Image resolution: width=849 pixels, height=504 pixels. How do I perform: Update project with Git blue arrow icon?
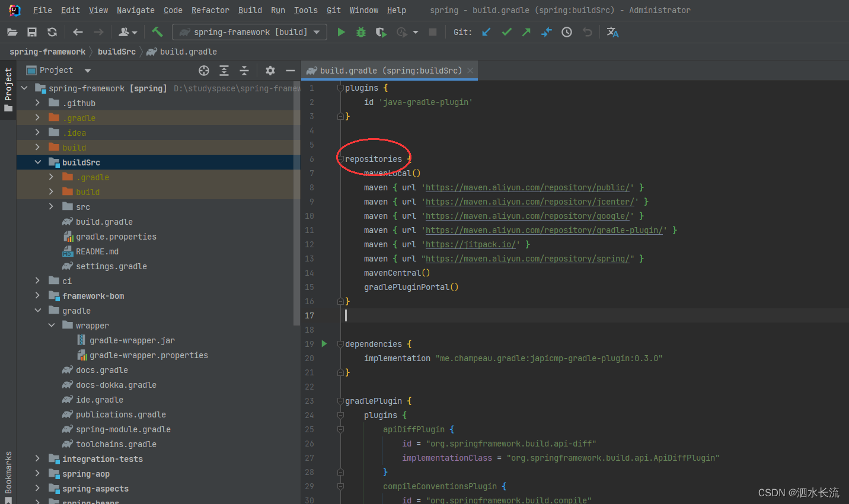click(x=486, y=32)
